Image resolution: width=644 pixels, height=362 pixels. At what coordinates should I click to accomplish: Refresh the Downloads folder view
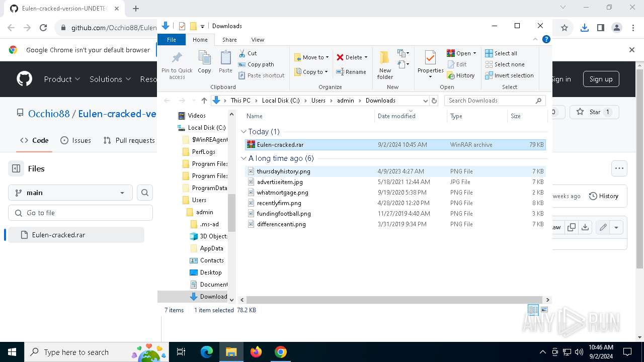pos(434,101)
